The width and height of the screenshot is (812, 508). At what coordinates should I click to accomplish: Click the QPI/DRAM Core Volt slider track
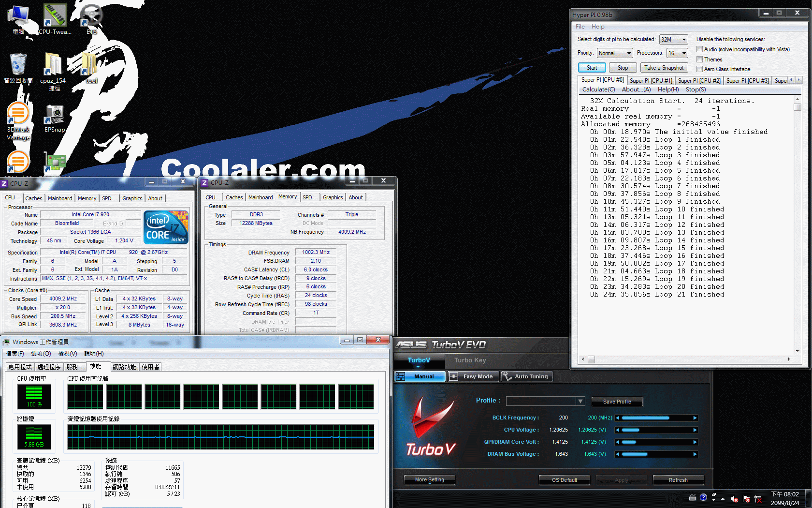click(656, 442)
